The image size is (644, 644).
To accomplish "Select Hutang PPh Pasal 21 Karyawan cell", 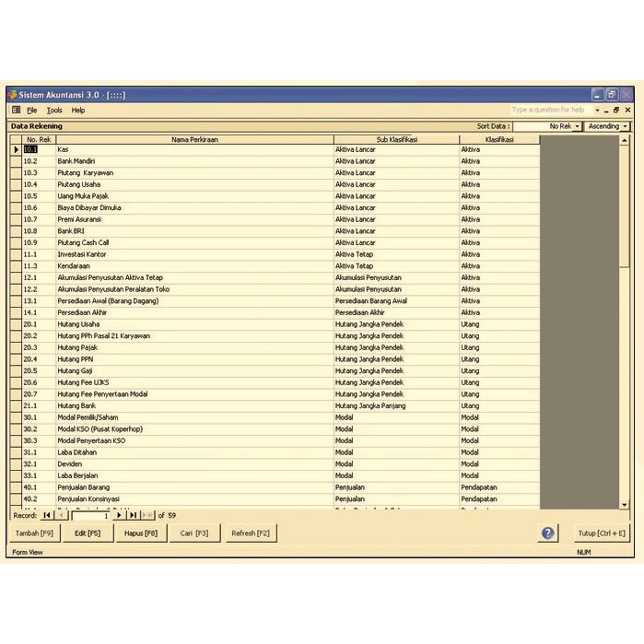I will (x=194, y=335).
